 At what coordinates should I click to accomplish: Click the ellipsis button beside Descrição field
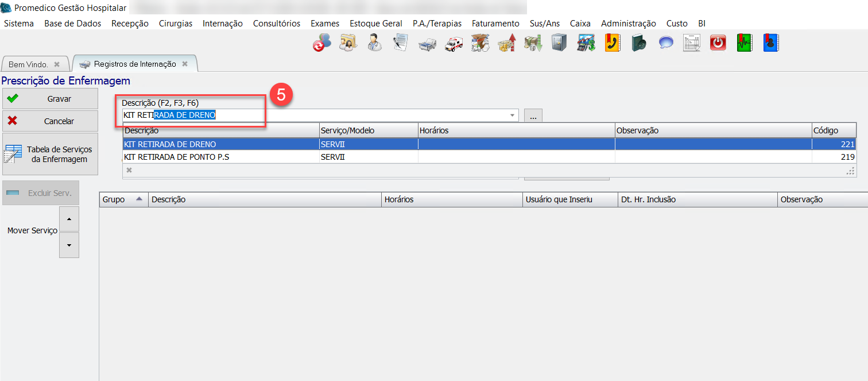coord(533,116)
